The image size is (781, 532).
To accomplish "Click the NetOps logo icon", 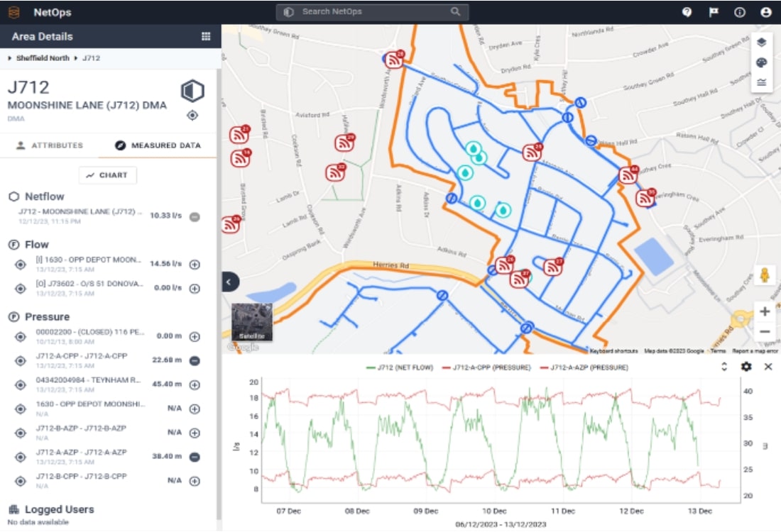I will [x=14, y=12].
